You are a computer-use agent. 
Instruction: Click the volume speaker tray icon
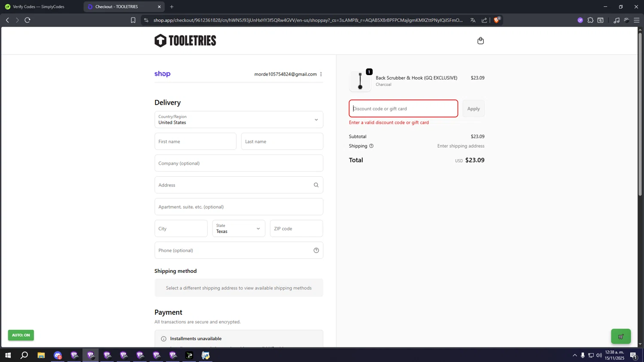pyautogui.click(x=599, y=355)
